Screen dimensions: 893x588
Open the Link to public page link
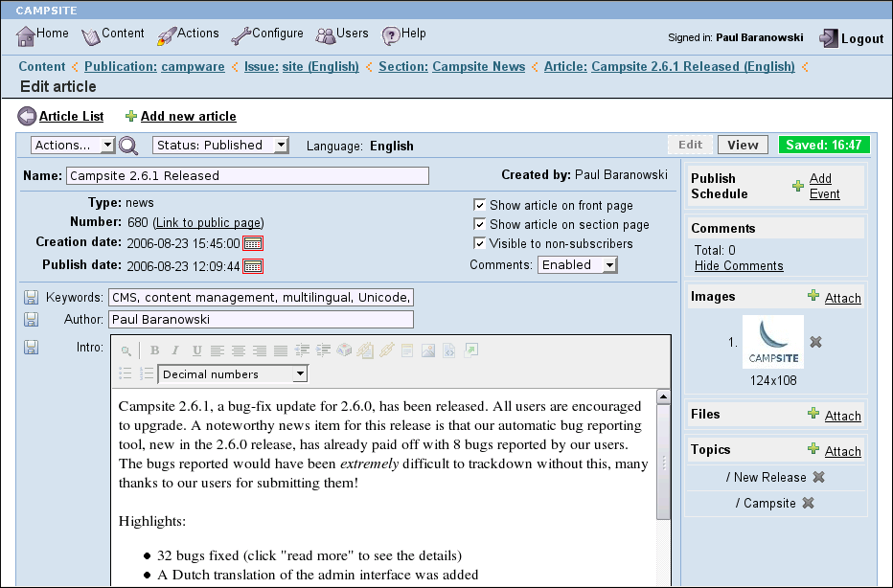pyautogui.click(x=209, y=222)
